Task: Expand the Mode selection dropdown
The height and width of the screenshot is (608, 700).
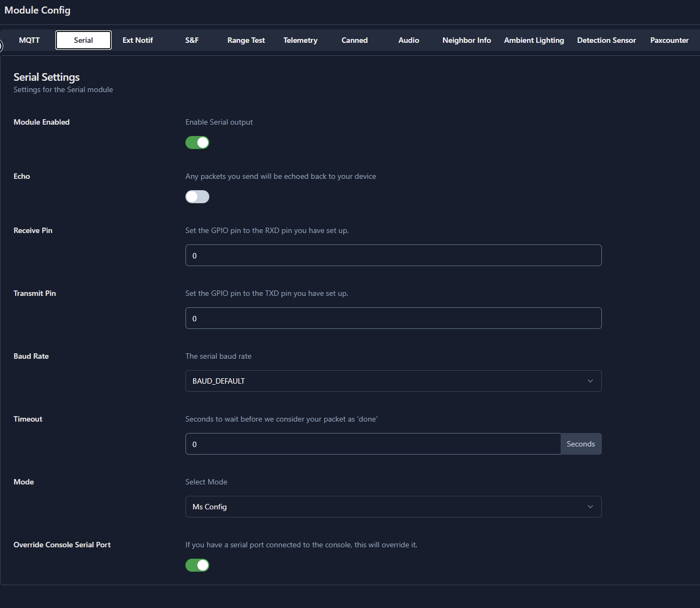Action: [393, 507]
